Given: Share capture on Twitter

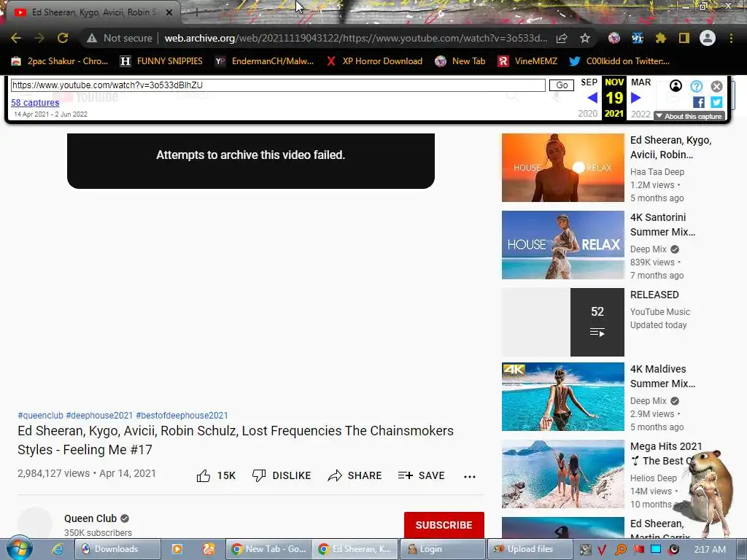Looking at the screenshot, I should [716, 102].
